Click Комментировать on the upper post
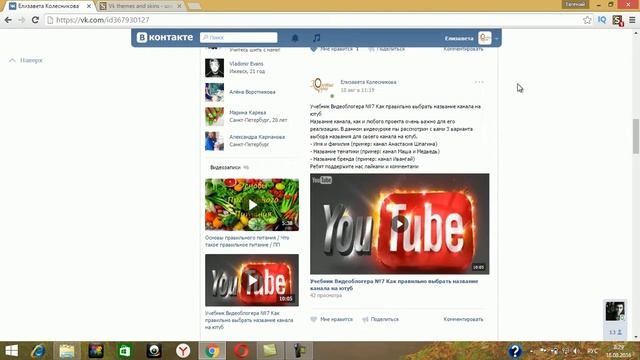Image resolution: width=640 pixels, height=360 pixels. pyautogui.click(x=463, y=49)
